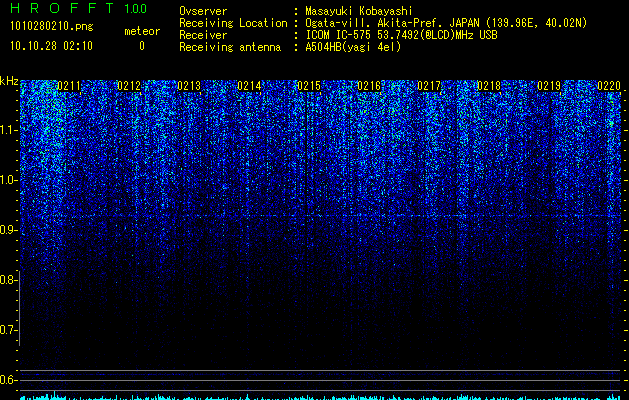The width and height of the screenshot is (629, 400).
Task: Select observer name Masayuki Kobayashi
Action: coord(359,11)
